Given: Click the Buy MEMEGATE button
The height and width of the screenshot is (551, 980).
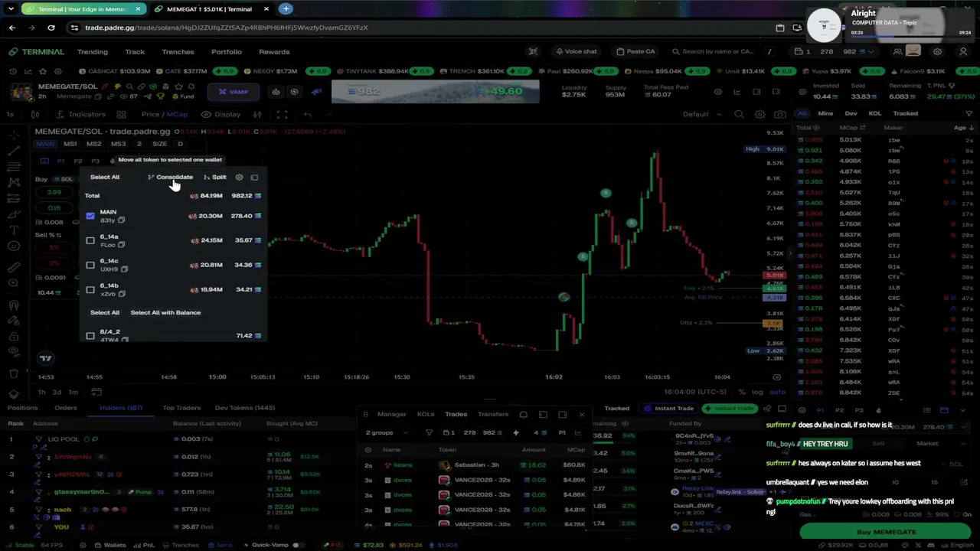Looking at the screenshot, I should pyautogui.click(x=886, y=532).
